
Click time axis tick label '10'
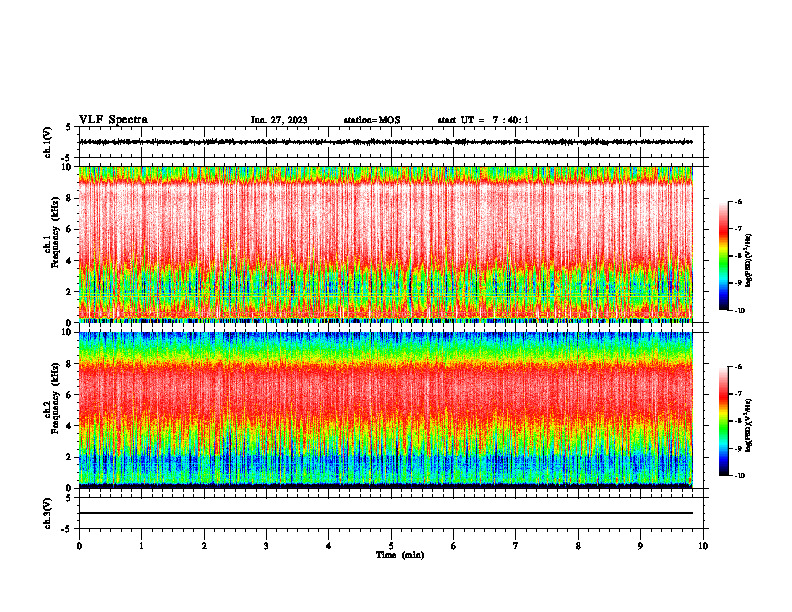pyautogui.click(x=703, y=546)
